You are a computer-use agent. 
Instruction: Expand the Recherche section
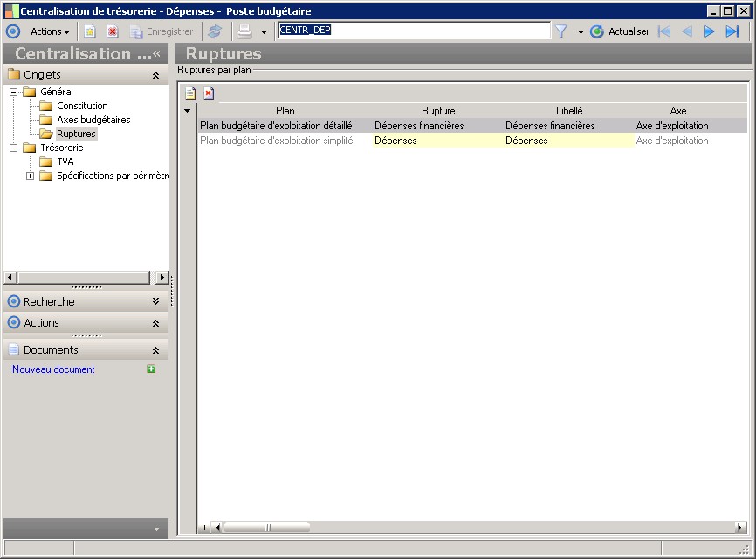[x=155, y=301]
